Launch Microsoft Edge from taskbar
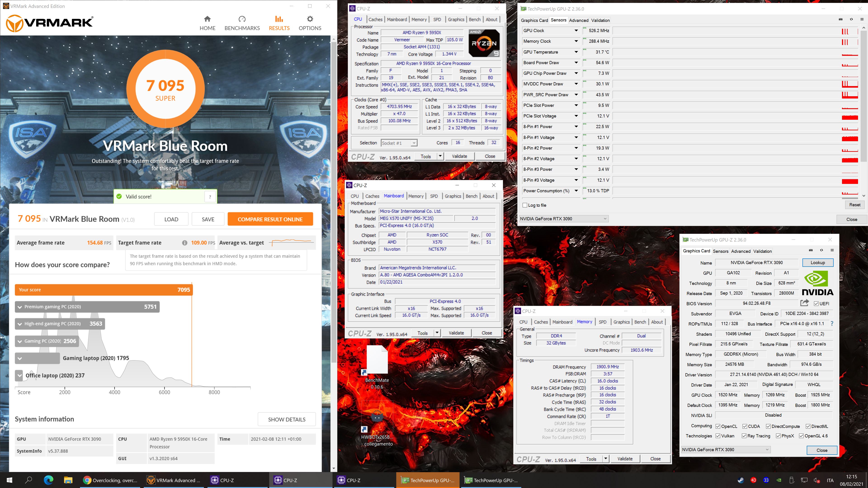 click(49, 480)
